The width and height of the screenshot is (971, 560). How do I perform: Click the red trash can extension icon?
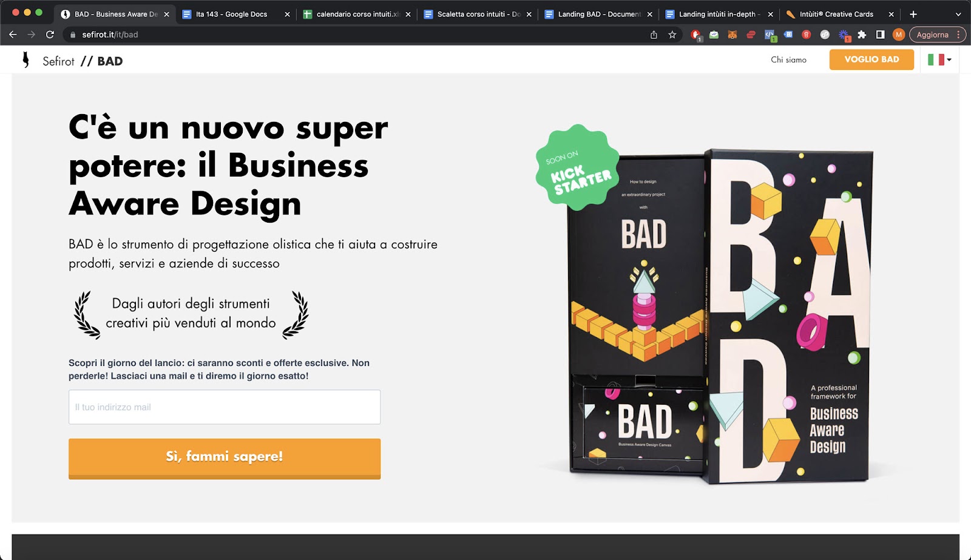pos(807,35)
